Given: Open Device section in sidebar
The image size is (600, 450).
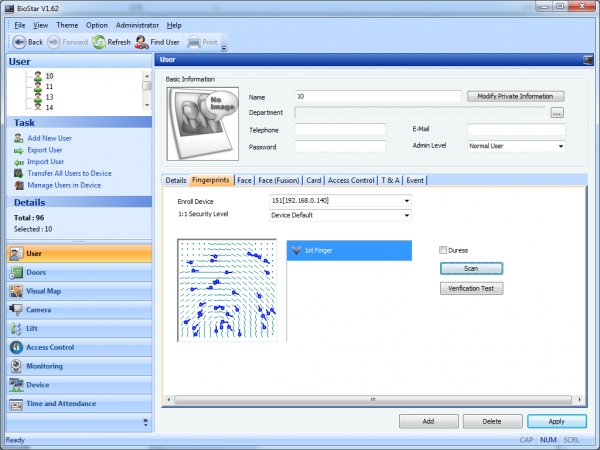Looking at the screenshot, I should tap(38, 385).
